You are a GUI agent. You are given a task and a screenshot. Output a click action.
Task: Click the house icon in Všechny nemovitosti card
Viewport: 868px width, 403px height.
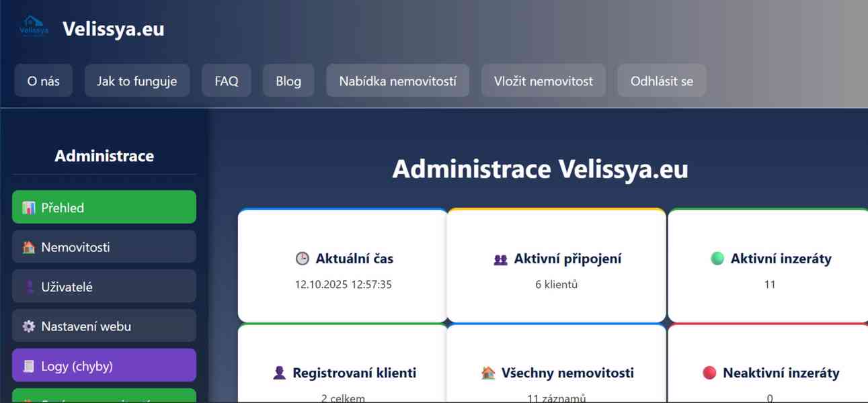(489, 373)
